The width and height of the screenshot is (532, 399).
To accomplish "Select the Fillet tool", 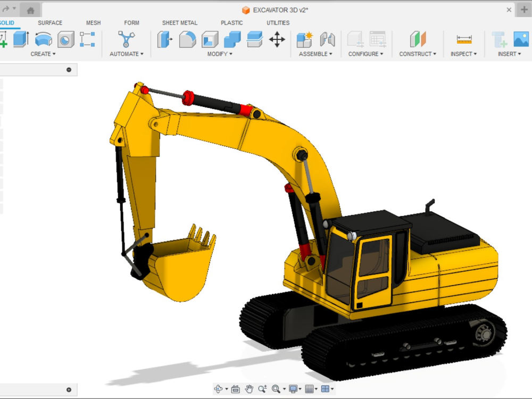I will [187, 40].
